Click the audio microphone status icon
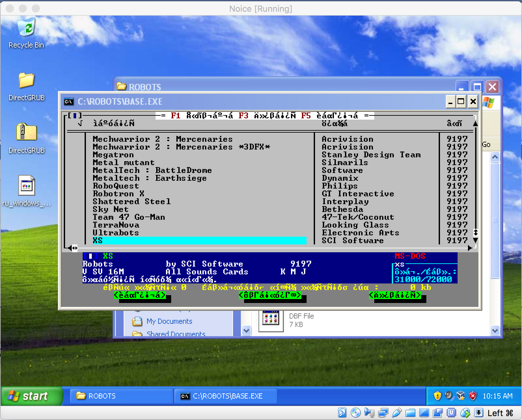522x420 pixels. coord(369,413)
